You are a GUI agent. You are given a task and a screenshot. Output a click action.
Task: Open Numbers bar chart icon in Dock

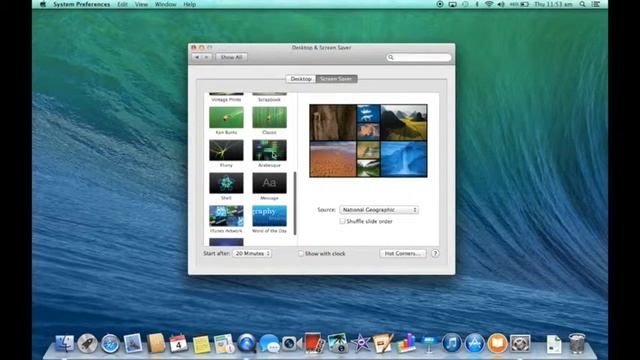point(406,343)
